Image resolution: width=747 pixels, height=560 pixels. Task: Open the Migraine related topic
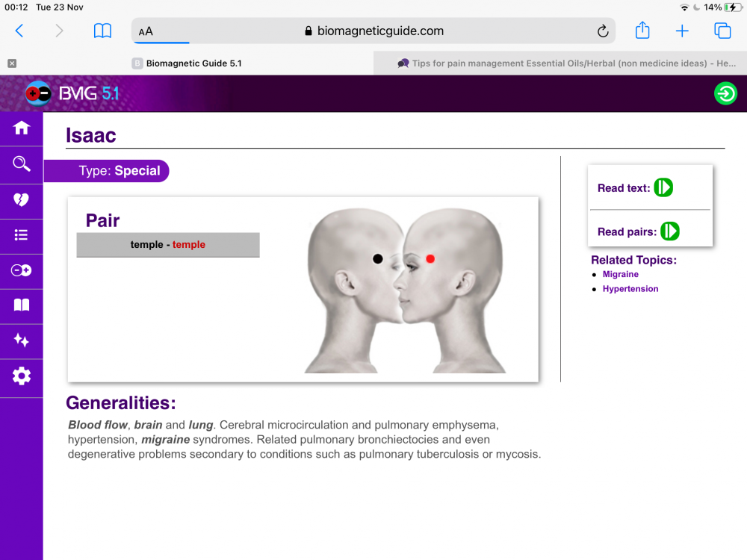620,275
